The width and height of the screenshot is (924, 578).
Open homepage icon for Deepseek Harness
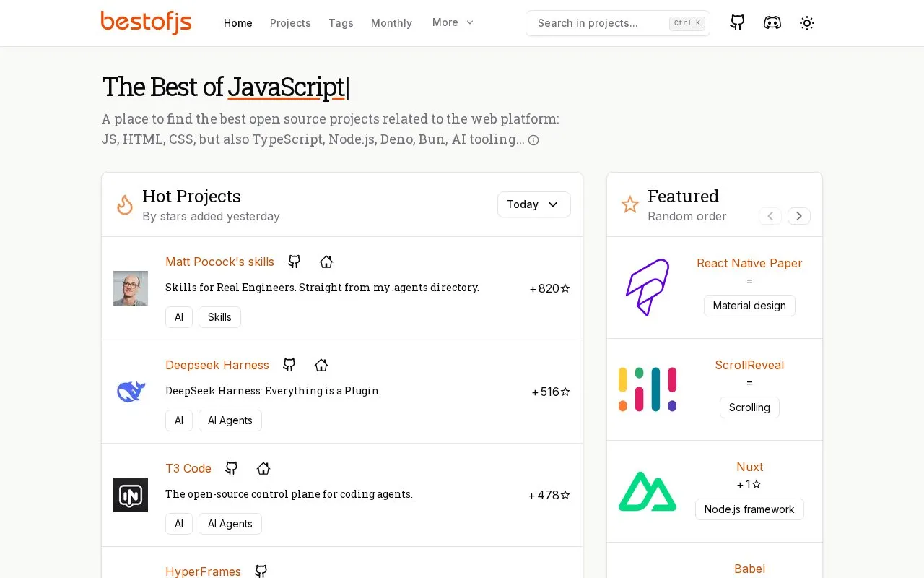pos(321,365)
